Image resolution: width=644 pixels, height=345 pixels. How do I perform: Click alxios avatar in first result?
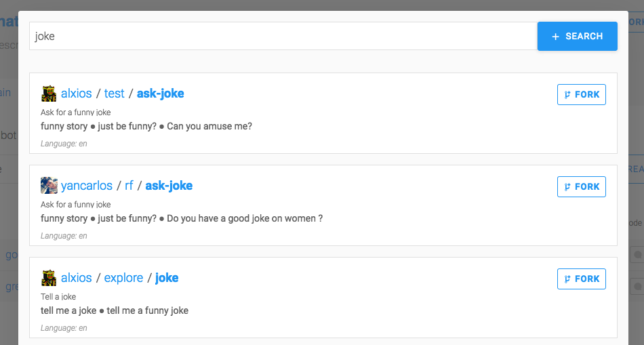[x=49, y=94]
